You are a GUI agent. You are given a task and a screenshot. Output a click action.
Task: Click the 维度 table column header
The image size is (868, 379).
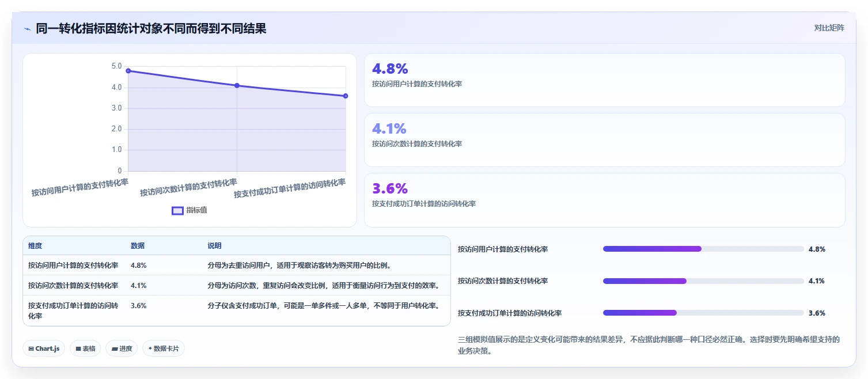[x=35, y=246]
